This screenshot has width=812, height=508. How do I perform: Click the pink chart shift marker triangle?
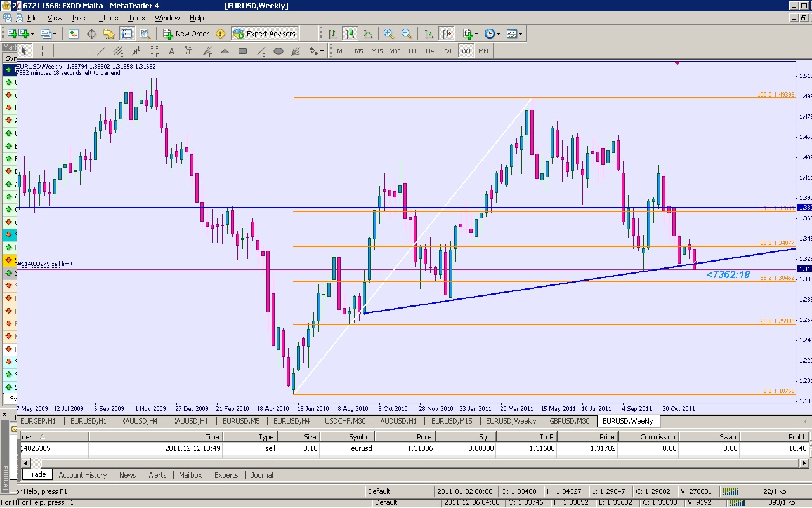(x=678, y=63)
